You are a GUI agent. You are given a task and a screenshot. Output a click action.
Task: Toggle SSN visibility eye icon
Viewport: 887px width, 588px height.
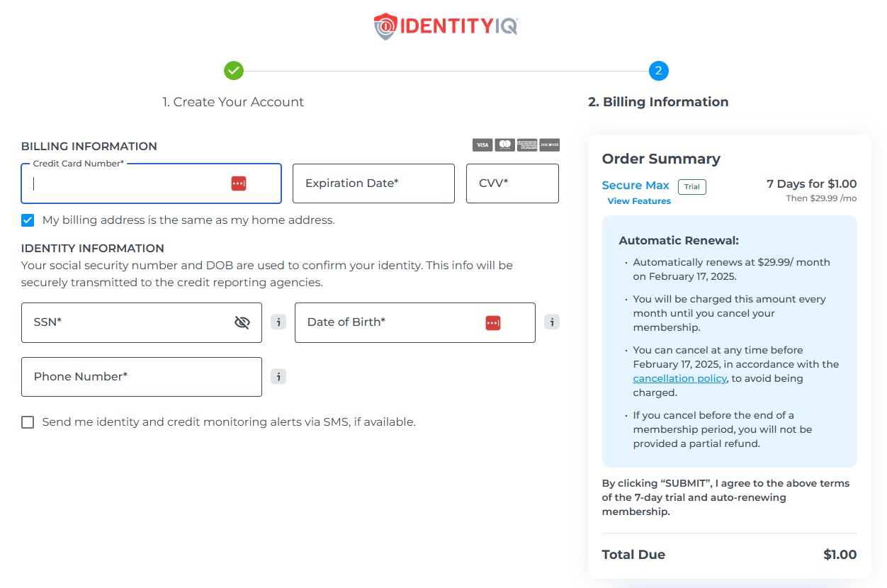242,323
